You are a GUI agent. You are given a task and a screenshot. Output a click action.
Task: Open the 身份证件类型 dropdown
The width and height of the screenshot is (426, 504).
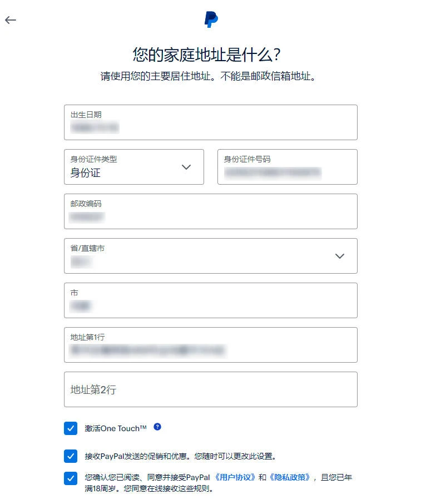coord(133,167)
